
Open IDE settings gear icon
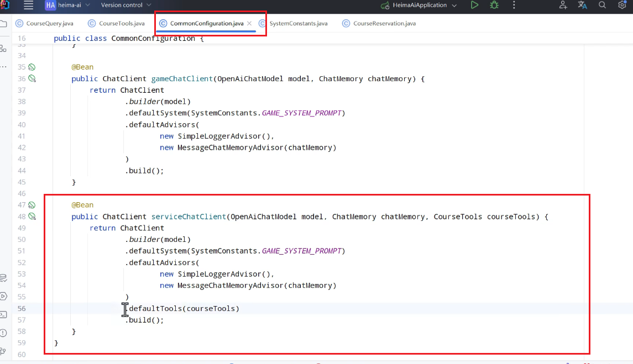click(622, 5)
